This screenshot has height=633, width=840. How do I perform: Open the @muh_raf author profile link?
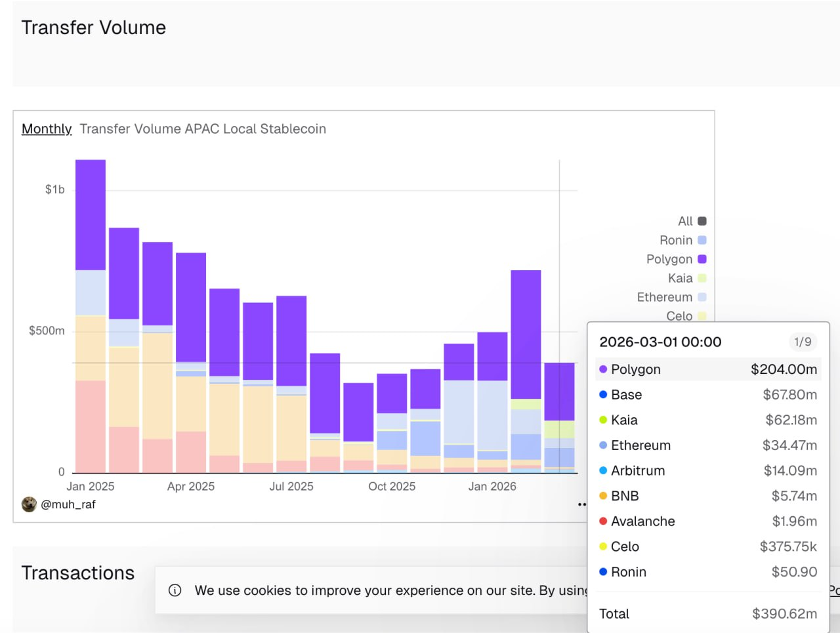point(68,504)
